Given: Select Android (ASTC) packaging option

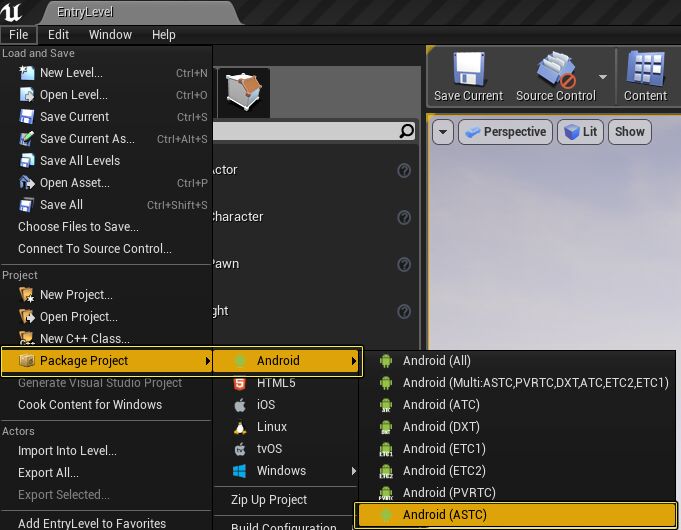Looking at the screenshot, I should click(x=516, y=515).
